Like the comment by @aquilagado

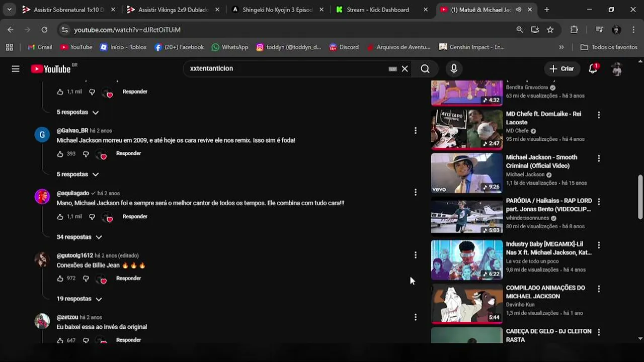click(60, 217)
